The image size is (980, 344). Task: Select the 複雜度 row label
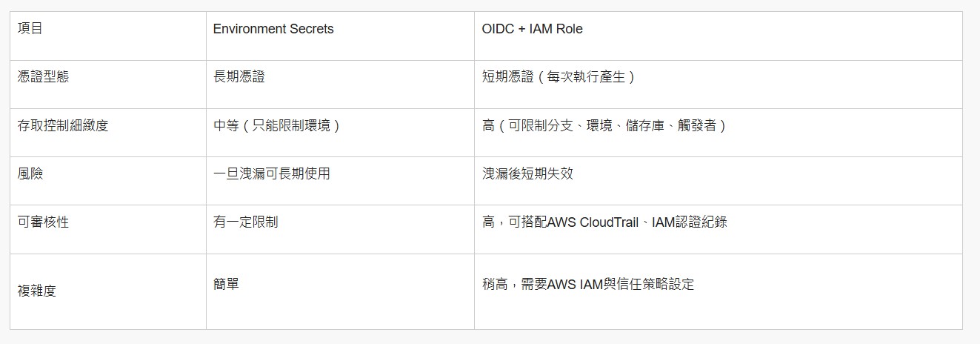(108, 291)
